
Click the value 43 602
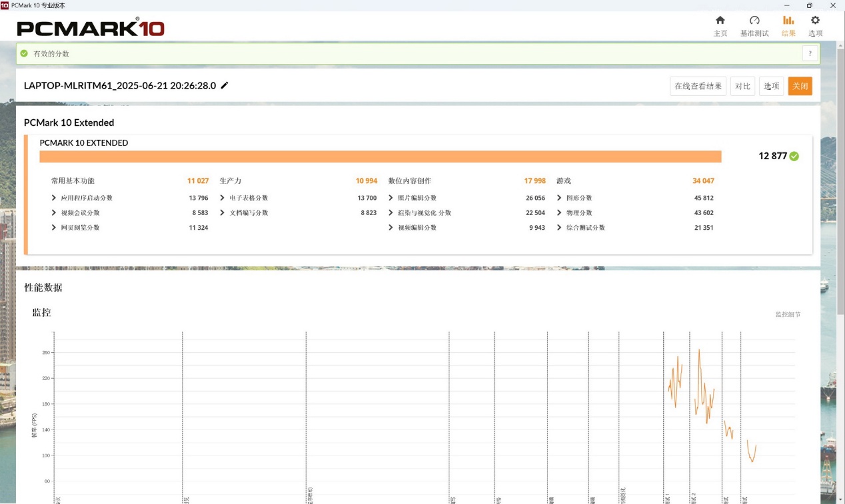pos(704,213)
